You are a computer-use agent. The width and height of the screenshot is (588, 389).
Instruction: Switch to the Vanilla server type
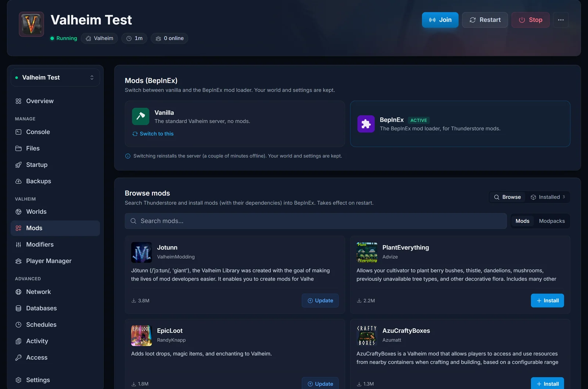point(153,134)
